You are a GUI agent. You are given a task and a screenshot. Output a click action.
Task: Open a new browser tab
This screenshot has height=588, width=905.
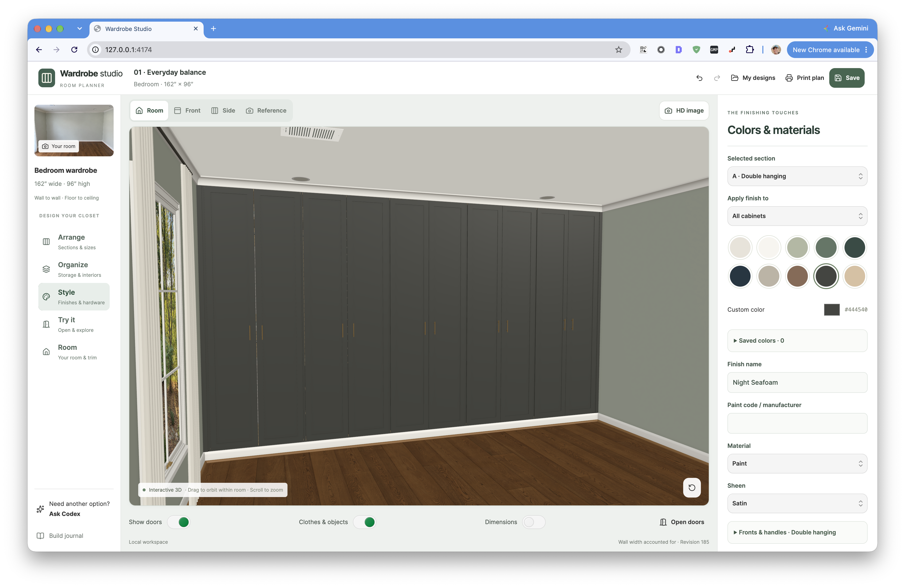(213, 29)
